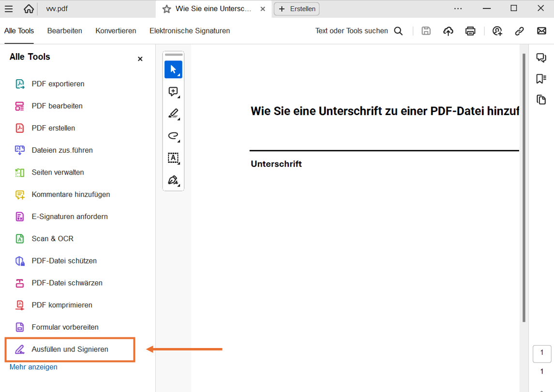
Task: Open the Bearbeiten menu
Action: pyautogui.click(x=64, y=30)
